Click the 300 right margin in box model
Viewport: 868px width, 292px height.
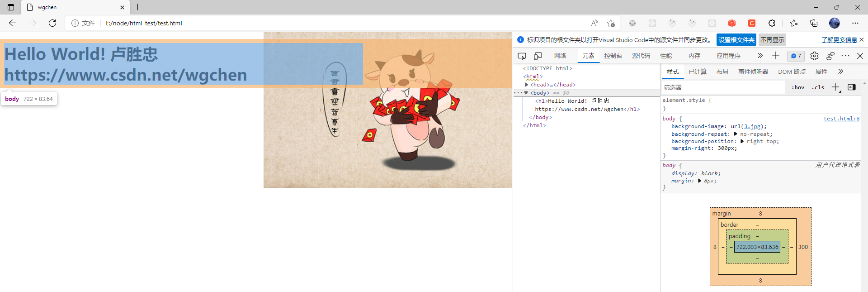click(803, 247)
